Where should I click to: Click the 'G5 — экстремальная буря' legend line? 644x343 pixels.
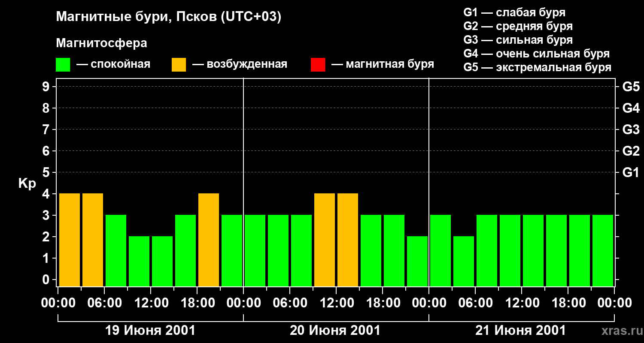tap(538, 67)
